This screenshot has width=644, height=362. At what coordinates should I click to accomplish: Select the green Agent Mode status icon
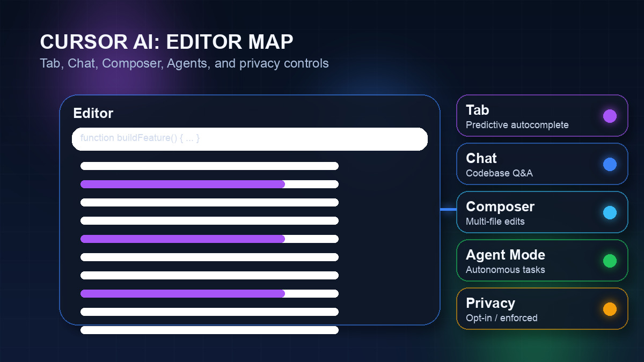pos(610,261)
